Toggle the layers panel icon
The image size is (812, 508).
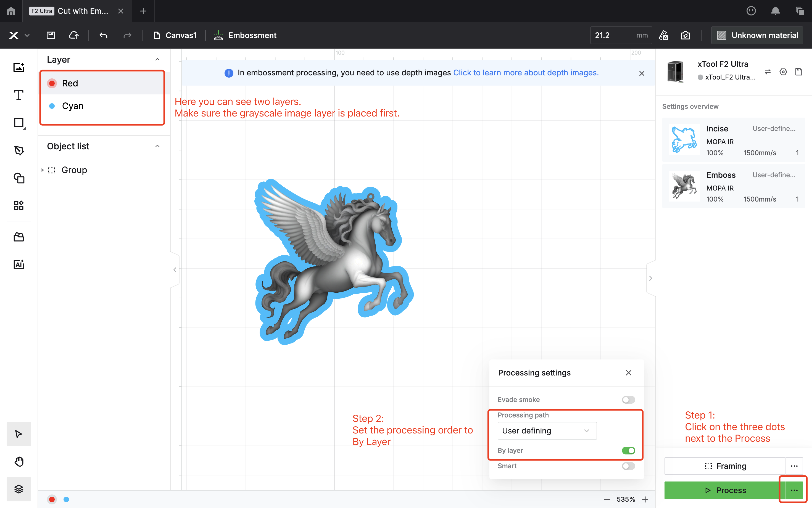tap(19, 489)
